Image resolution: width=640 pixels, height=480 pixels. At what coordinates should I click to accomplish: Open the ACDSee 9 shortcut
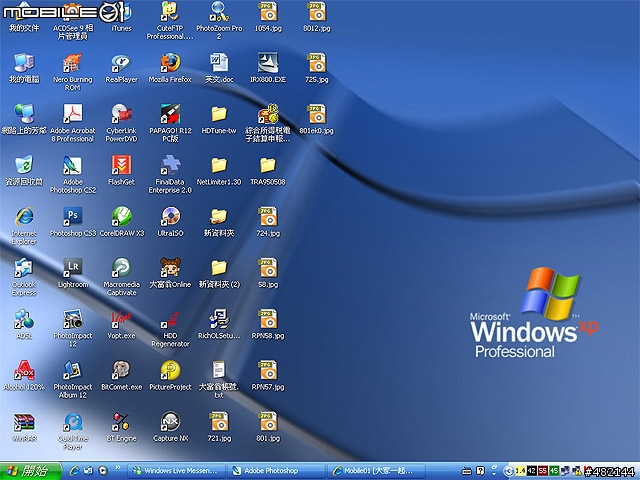[x=72, y=20]
